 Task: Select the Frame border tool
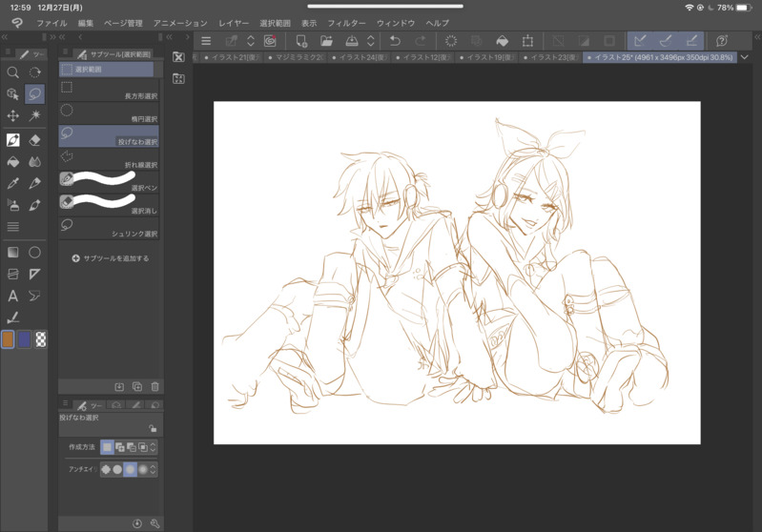point(13,274)
